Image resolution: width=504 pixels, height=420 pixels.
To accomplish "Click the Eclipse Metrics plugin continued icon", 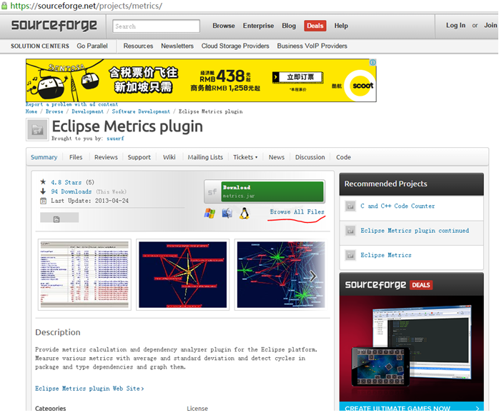I will pos(350,231).
